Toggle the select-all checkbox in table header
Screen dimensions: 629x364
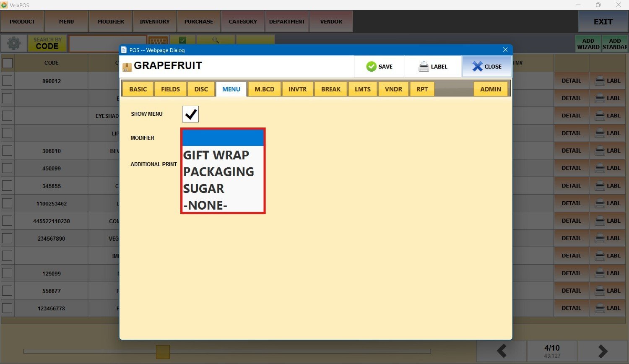[x=8, y=63]
